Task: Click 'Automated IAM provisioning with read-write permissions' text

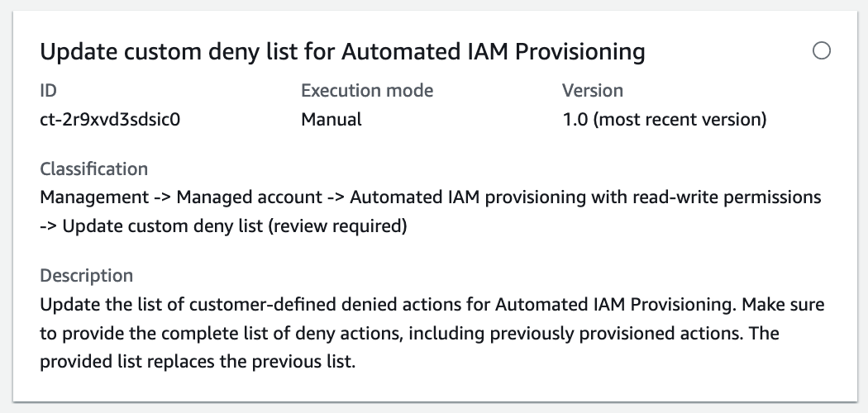Action: click(585, 197)
